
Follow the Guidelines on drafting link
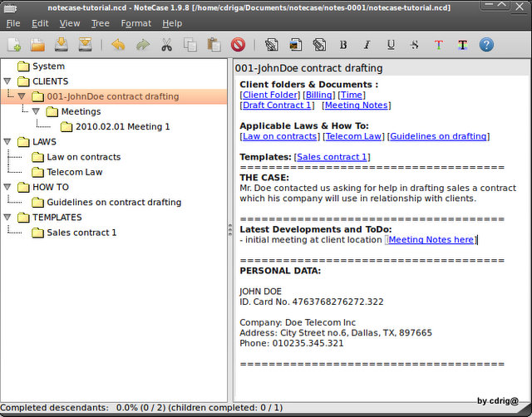pyautogui.click(x=438, y=136)
